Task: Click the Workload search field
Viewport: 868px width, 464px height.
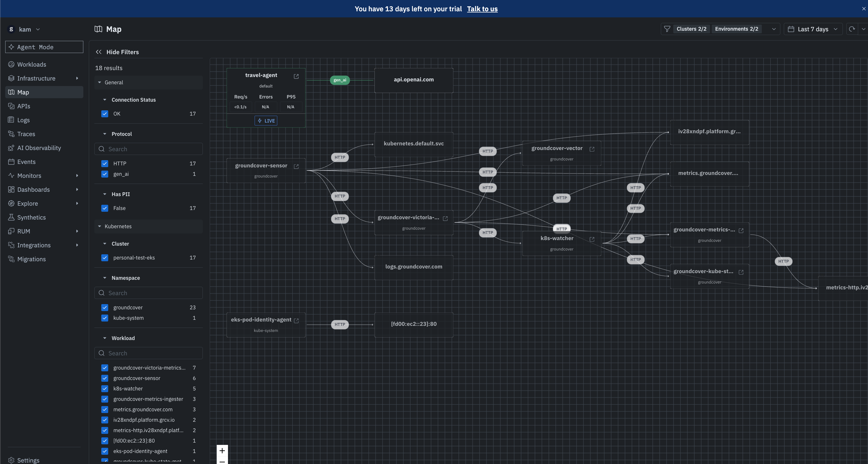Action: pos(148,353)
